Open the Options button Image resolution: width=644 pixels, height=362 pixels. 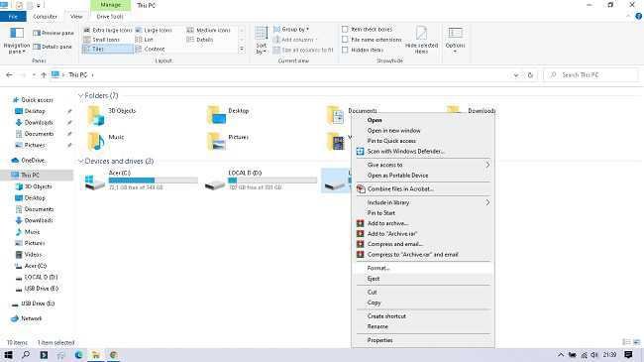click(455, 40)
